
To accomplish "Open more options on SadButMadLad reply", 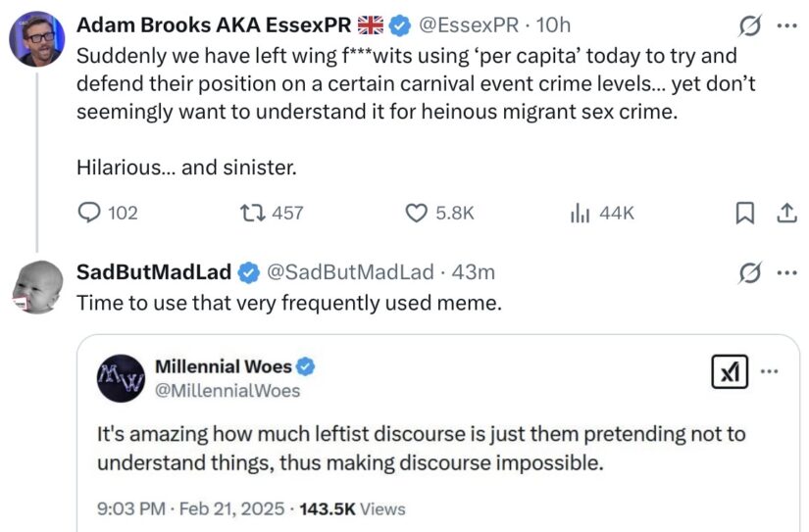I will pos(786,272).
